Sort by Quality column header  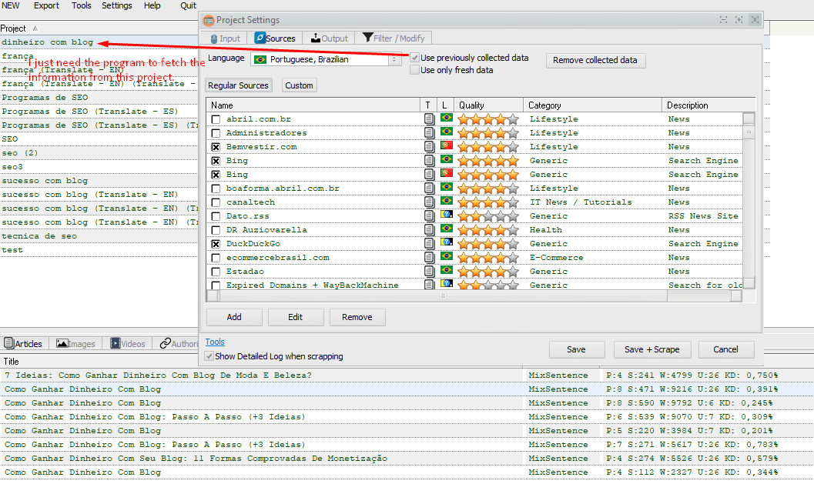coord(488,105)
